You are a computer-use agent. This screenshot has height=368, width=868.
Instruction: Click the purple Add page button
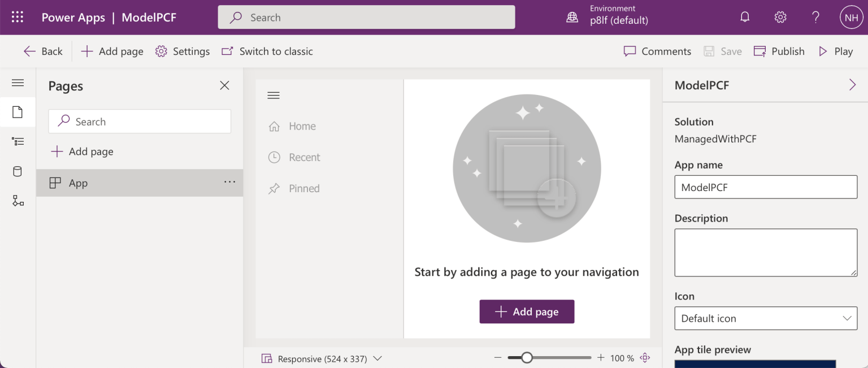point(527,311)
